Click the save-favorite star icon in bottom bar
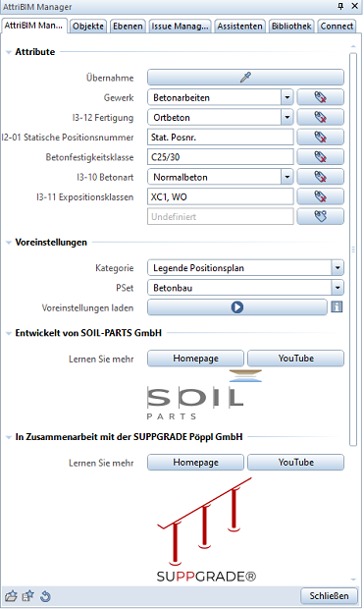Viewport: 364px width, 609px height. [27, 596]
